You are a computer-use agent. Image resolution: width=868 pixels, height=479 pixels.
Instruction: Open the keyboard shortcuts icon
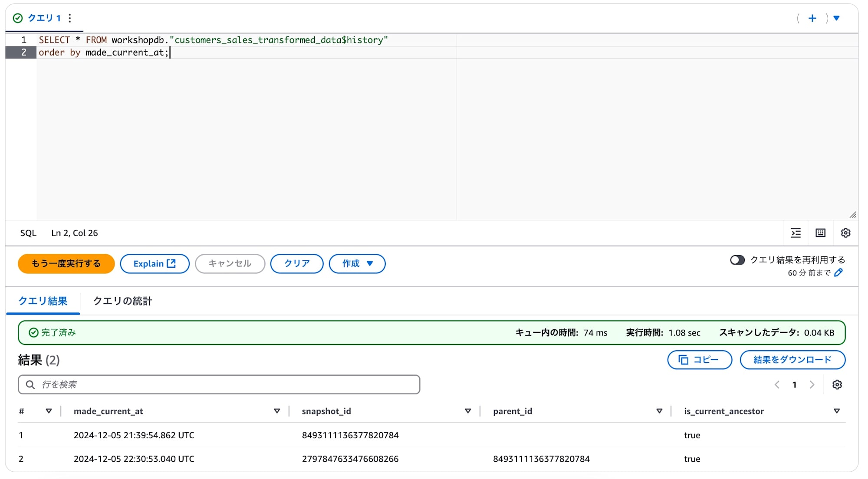[820, 233]
